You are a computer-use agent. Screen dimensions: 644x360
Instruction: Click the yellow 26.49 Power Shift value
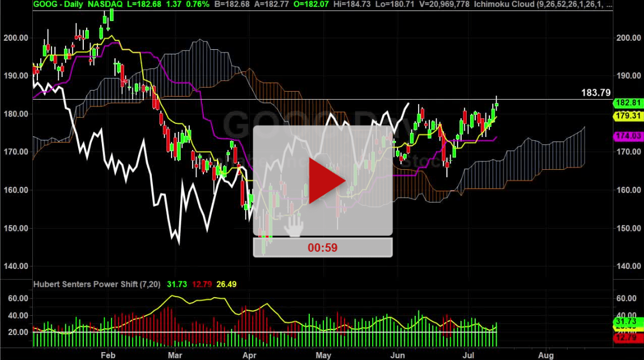(x=227, y=284)
